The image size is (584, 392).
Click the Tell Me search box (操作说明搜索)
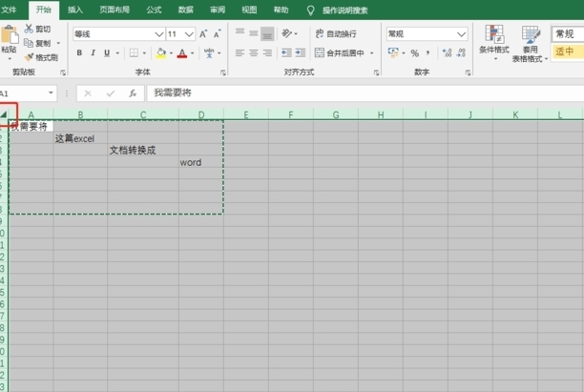344,10
